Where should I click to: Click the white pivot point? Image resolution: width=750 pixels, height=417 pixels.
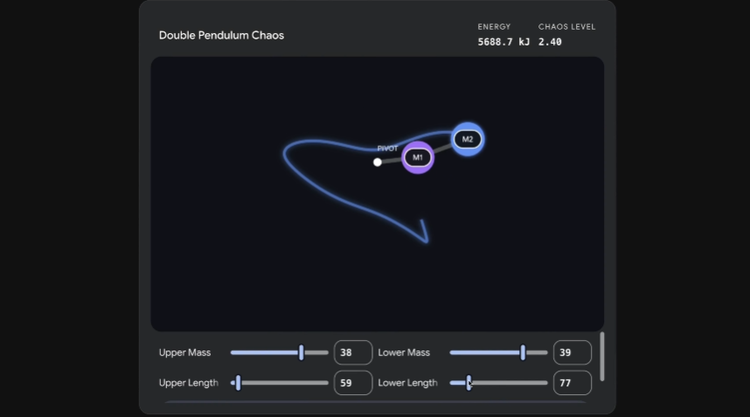point(377,162)
